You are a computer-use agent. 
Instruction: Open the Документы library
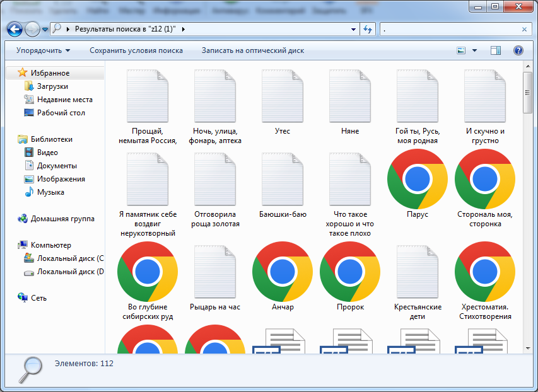click(57, 166)
